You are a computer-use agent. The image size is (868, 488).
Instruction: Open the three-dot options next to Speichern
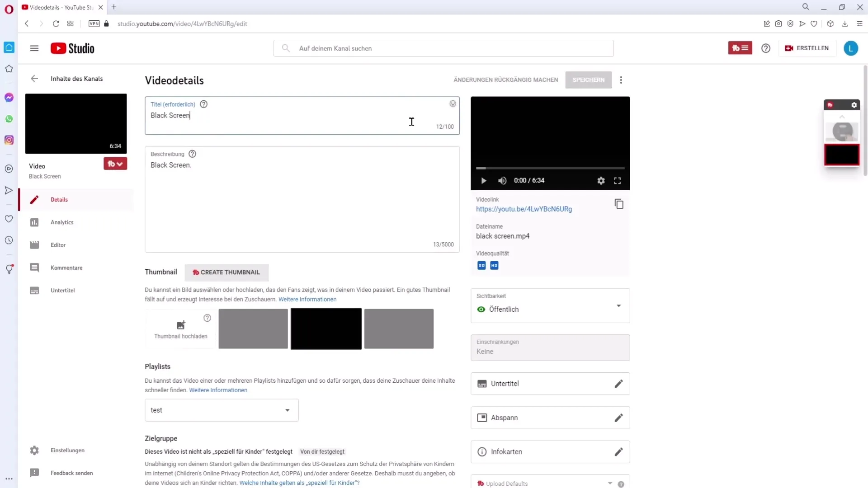[621, 80]
